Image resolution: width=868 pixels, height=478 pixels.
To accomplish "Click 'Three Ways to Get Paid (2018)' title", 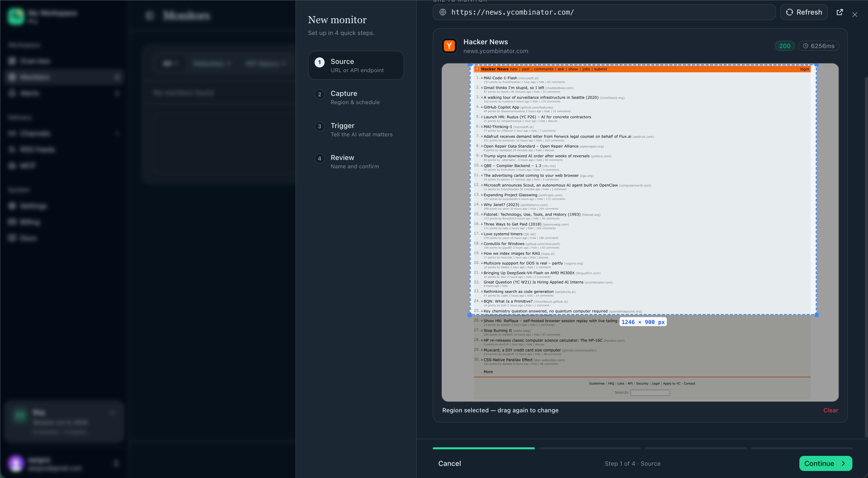I will (x=512, y=224).
